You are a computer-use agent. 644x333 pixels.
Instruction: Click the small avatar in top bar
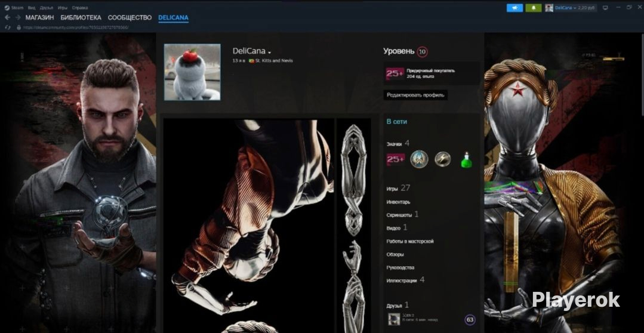[549, 8]
